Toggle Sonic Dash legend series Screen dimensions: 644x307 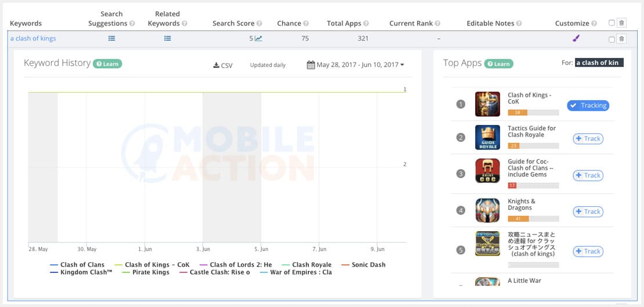[x=363, y=265]
